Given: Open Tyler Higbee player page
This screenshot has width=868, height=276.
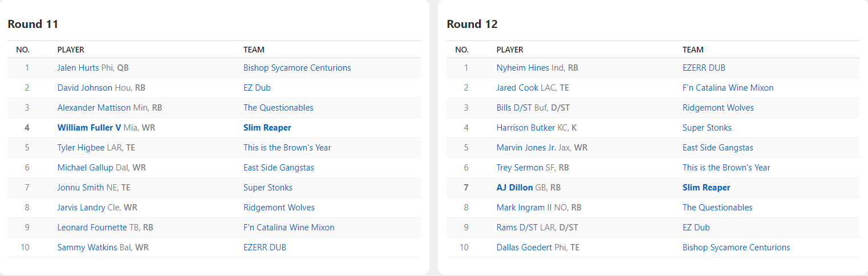Looking at the screenshot, I should coord(81,148).
